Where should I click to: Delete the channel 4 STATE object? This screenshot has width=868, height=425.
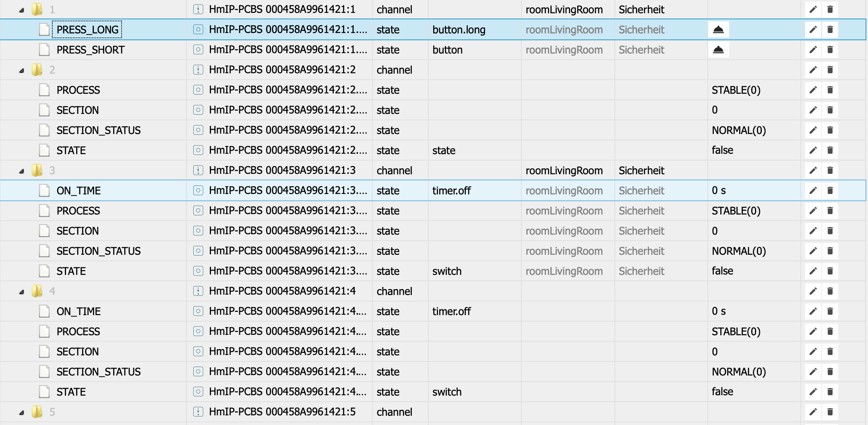(x=830, y=392)
